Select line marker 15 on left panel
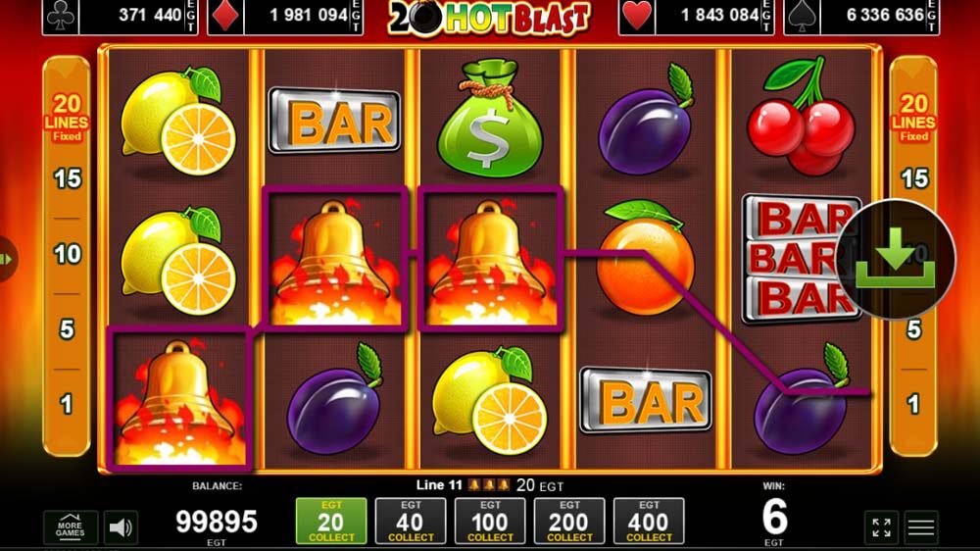The height and width of the screenshot is (551, 980). (x=68, y=178)
